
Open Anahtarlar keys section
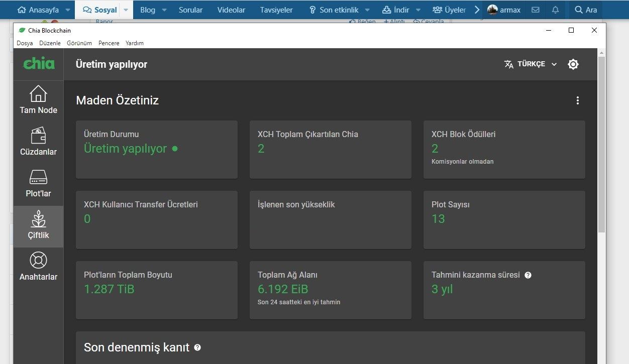coord(38,268)
